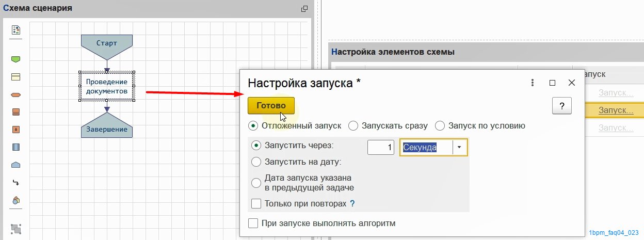This screenshot has height=240, width=644.
Task: Click the delay value input field
Action: (x=381, y=147)
